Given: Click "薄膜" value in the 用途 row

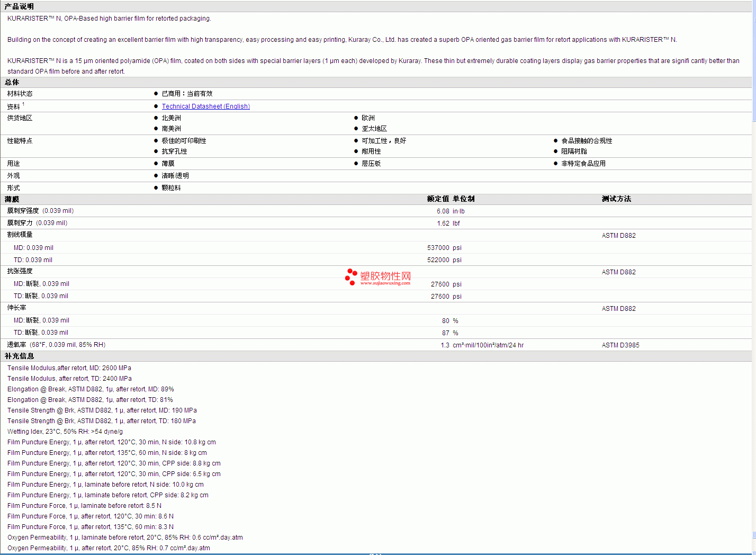Looking at the screenshot, I should tap(168, 164).
